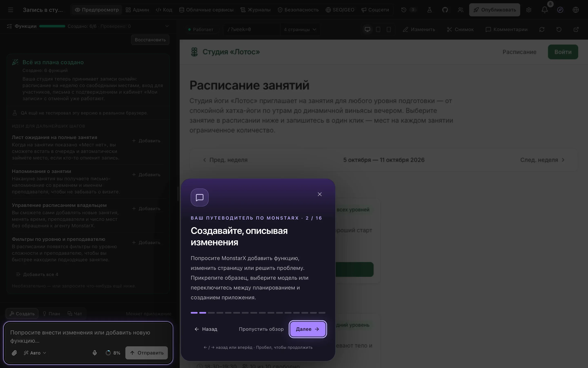Click Пропустить обзор link

pyautogui.click(x=261, y=329)
